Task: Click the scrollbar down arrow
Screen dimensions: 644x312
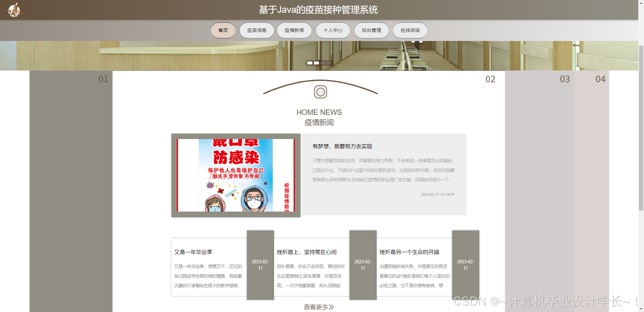Action: (x=641, y=309)
